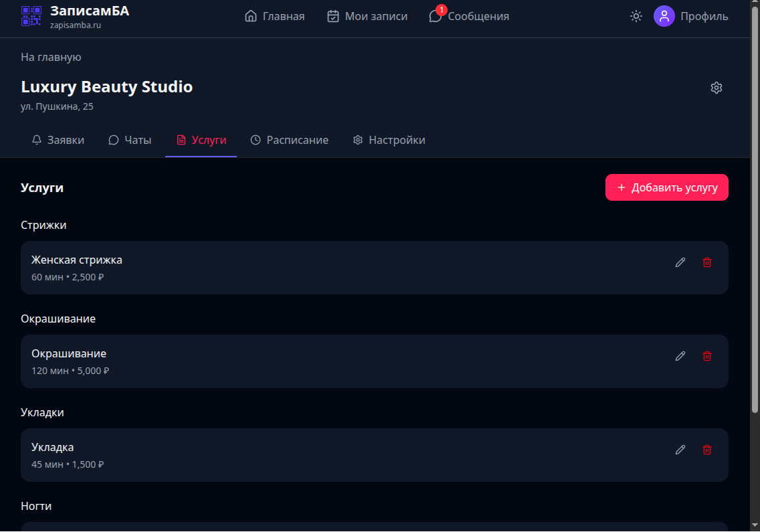Click the Услуги section heading
Viewport: 760px width, 532px height.
coord(42,187)
